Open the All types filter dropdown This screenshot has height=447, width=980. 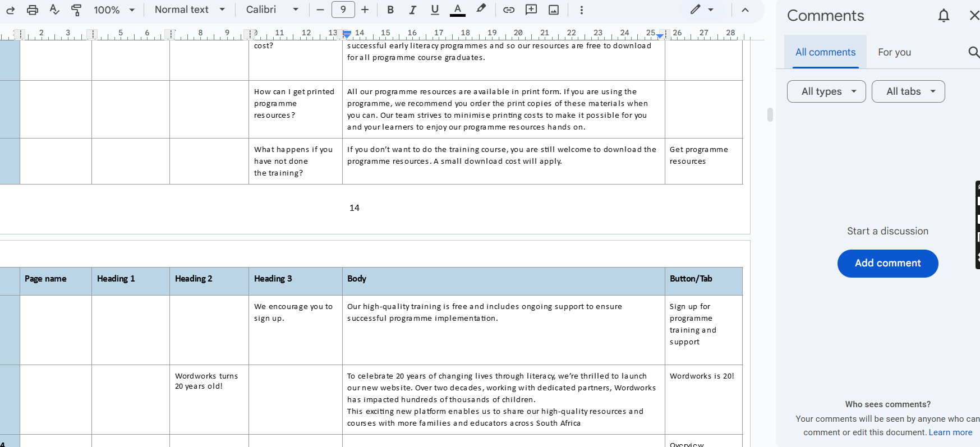[826, 91]
